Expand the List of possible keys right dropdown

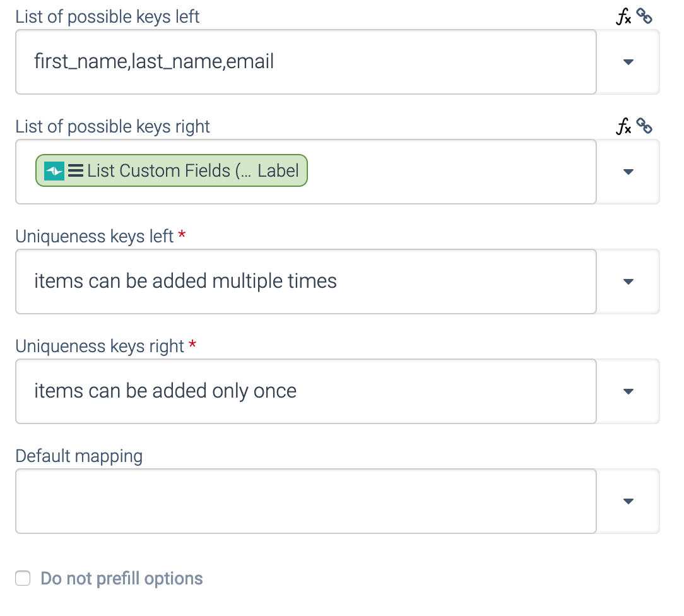(628, 172)
